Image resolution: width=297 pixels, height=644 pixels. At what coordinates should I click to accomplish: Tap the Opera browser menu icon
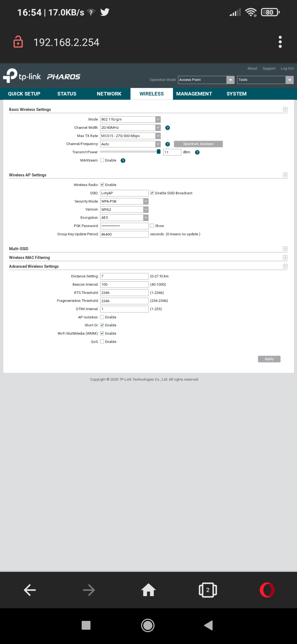point(267,590)
